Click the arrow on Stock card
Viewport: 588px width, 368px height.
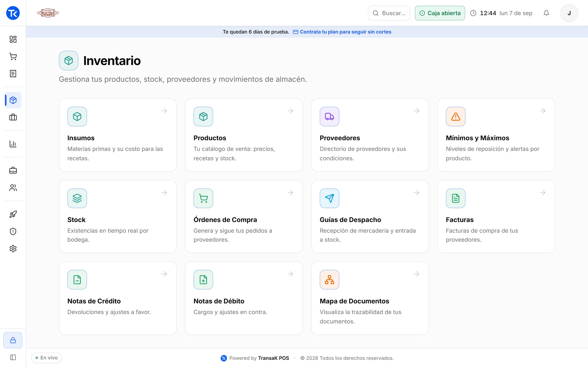pos(164,193)
